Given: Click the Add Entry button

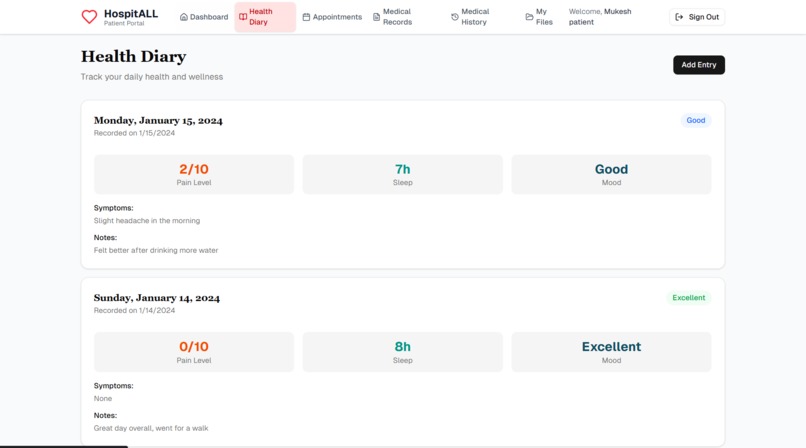Looking at the screenshot, I should click(699, 65).
